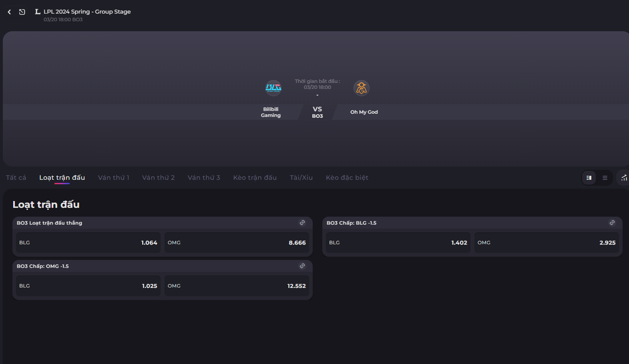Pick BLG at 1.402 handicap odds
The width and height of the screenshot is (629, 364).
(x=398, y=243)
